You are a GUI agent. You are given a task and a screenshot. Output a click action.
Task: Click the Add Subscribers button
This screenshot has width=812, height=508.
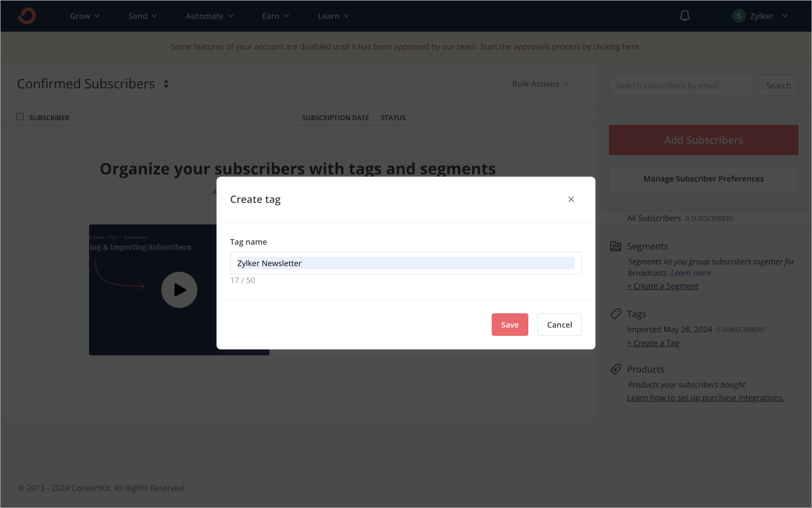click(x=704, y=140)
